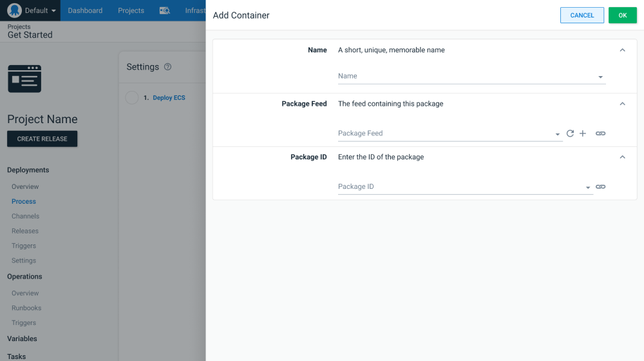The image size is (644, 361).
Task: Refresh the package feed list
Action: (570, 133)
